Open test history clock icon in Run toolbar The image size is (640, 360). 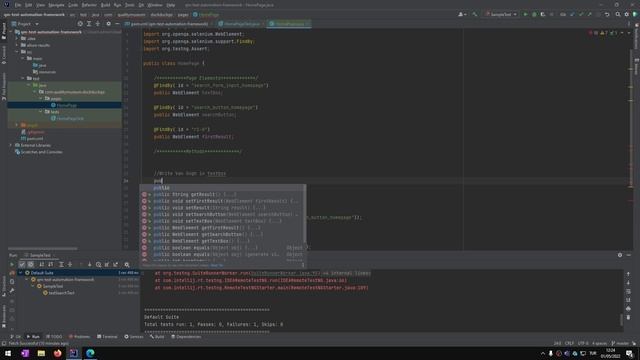[x=98, y=264]
